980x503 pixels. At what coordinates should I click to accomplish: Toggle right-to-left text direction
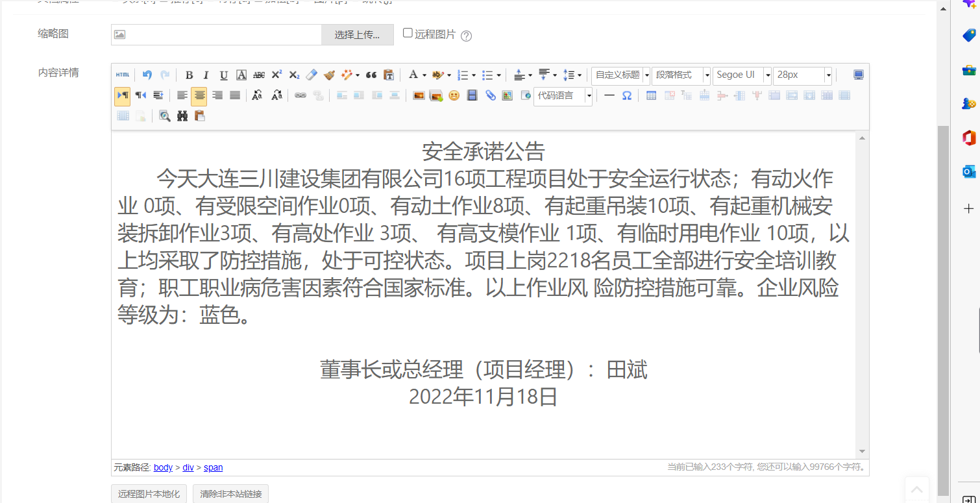coord(140,95)
